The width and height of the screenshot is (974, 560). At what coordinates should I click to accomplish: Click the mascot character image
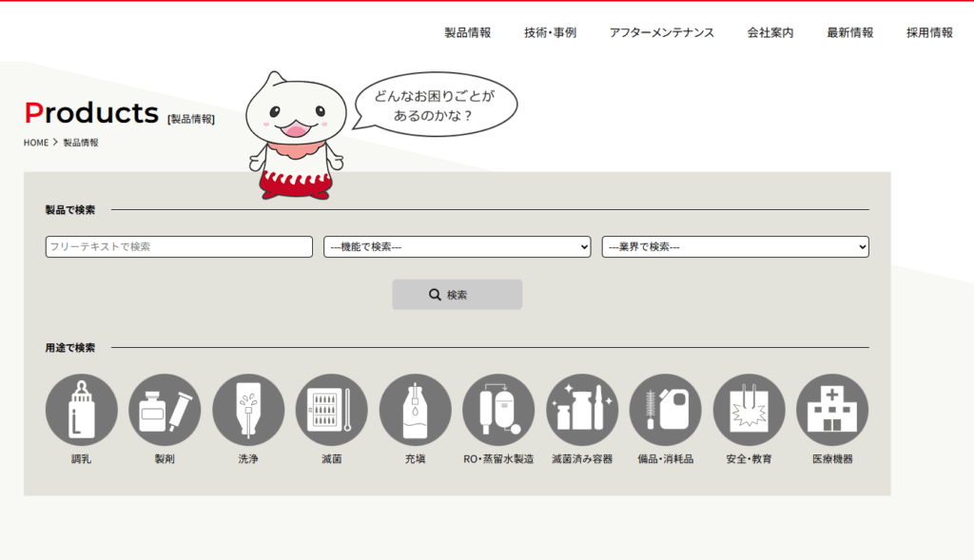[x=294, y=135]
